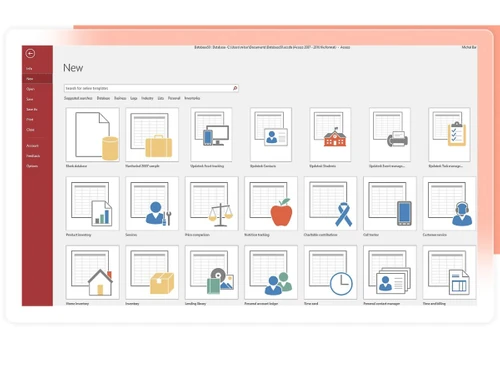Select Time and billing template with invoice icon

click(449, 272)
